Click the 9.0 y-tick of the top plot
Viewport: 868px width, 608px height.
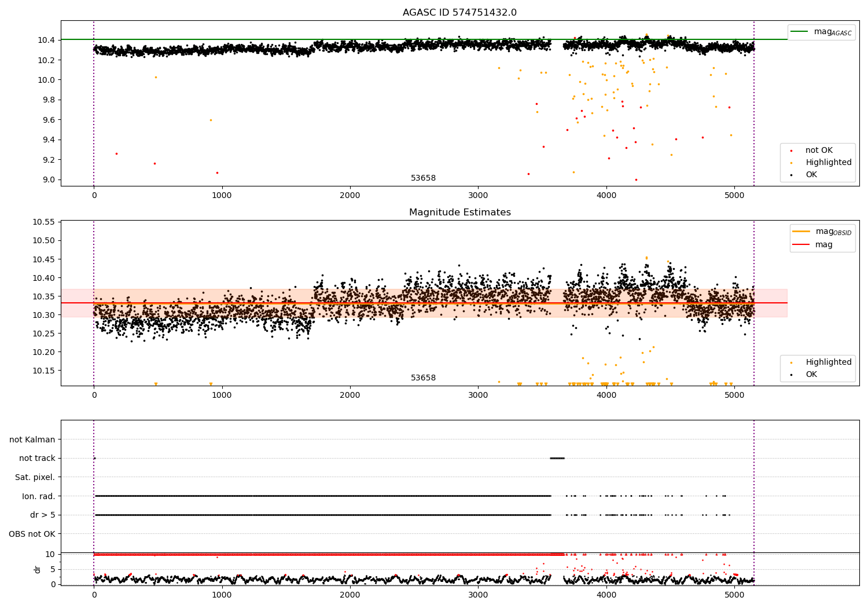(49, 180)
